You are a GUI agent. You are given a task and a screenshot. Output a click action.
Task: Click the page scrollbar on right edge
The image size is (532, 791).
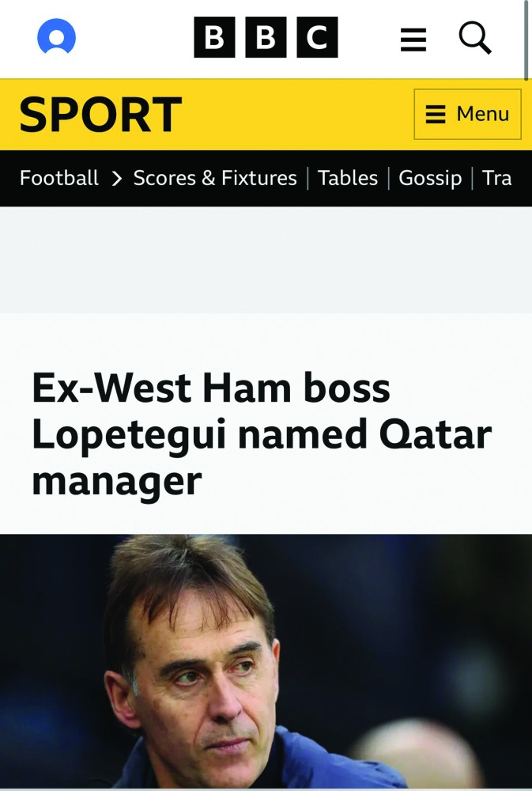click(526, 40)
